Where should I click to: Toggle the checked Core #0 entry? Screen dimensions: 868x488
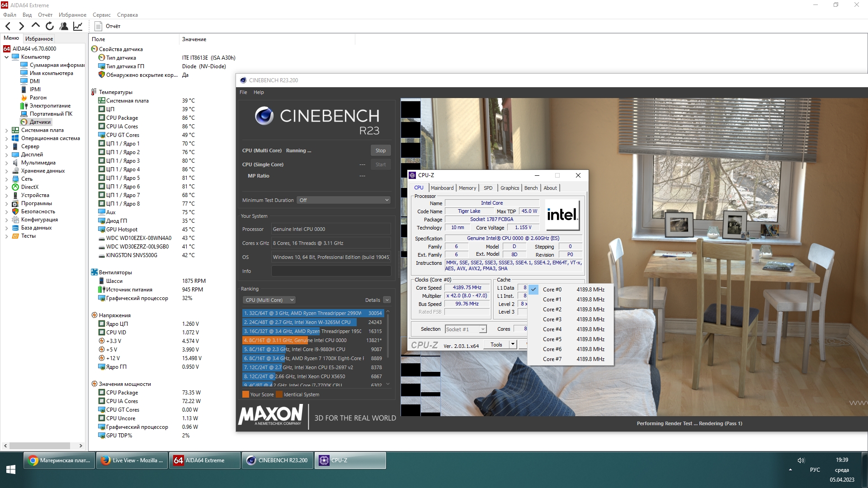(x=552, y=290)
